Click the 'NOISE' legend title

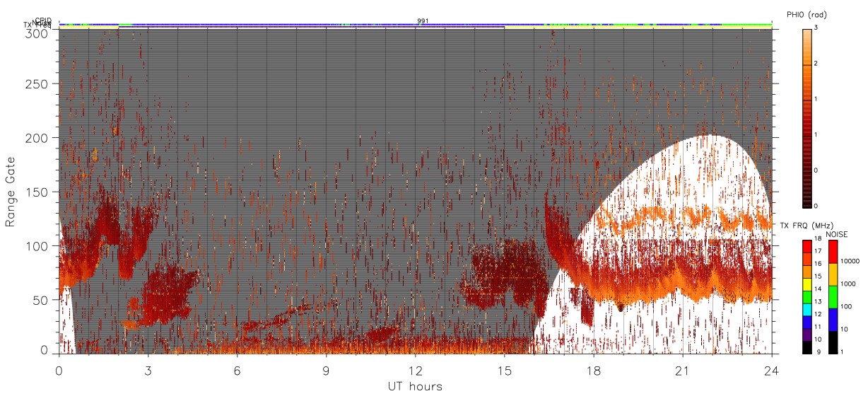coord(838,234)
